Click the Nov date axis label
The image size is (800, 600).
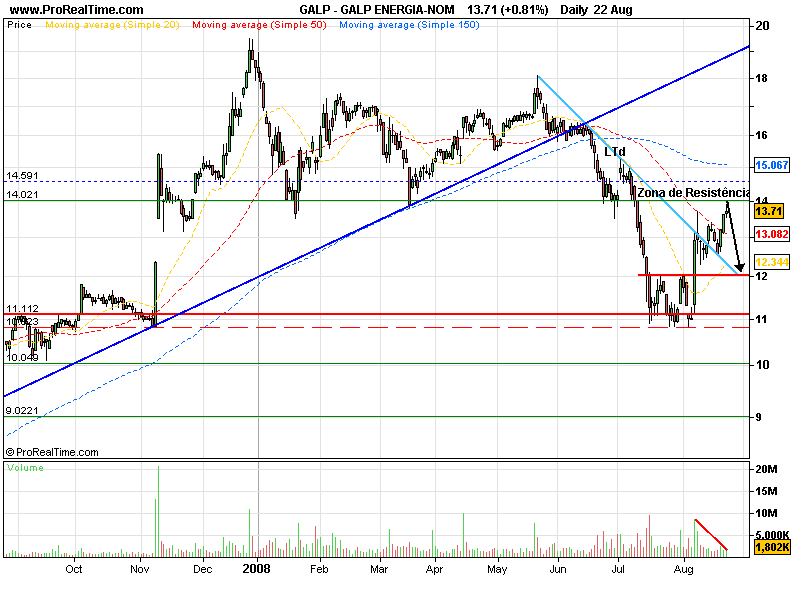[139, 569]
